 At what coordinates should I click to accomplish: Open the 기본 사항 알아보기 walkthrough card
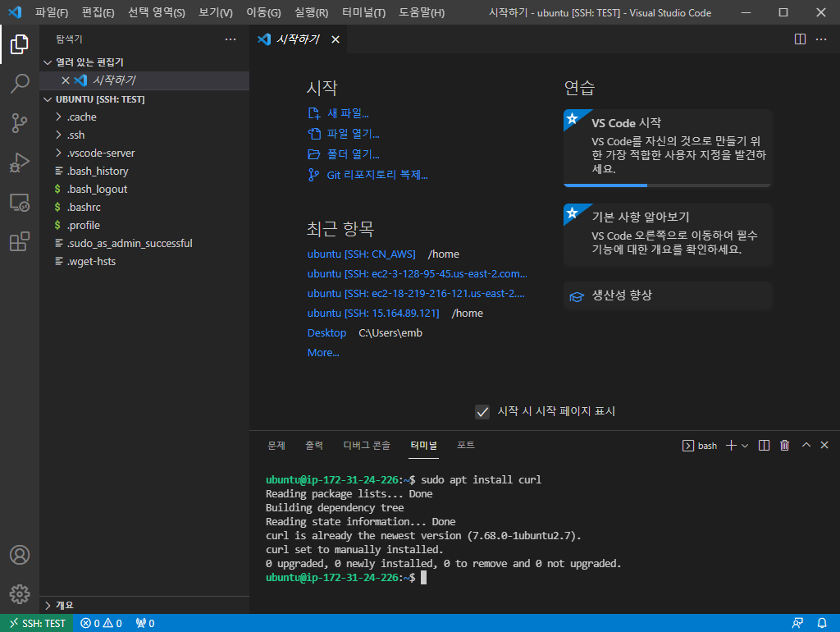(x=668, y=235)
